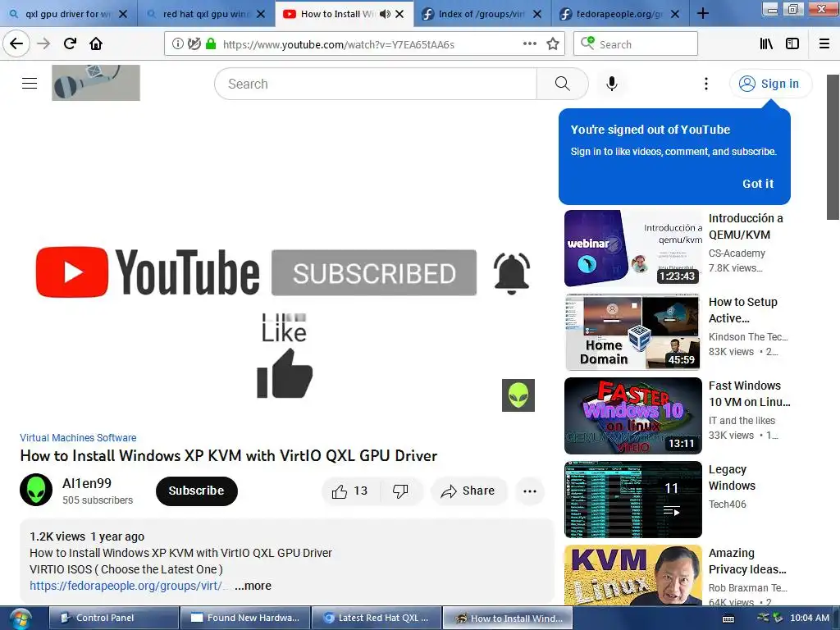Show site information icon in address bar

click(x=177, y=44)
